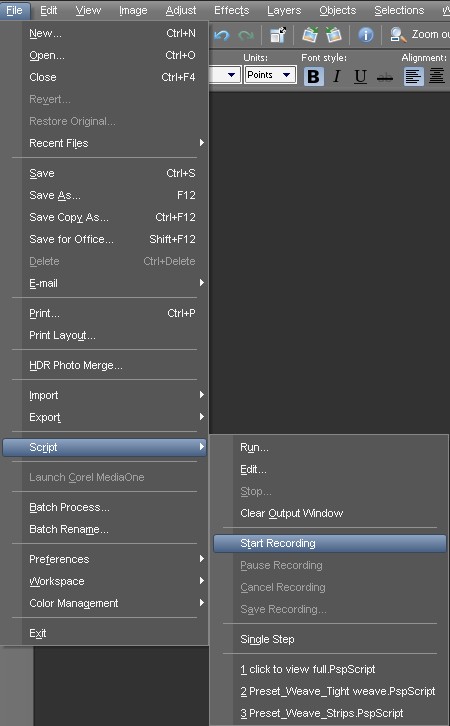The width and height of the screenshot is (450, 726).
Task: Choose Start Recording in Script submenu
Action: 329,543
